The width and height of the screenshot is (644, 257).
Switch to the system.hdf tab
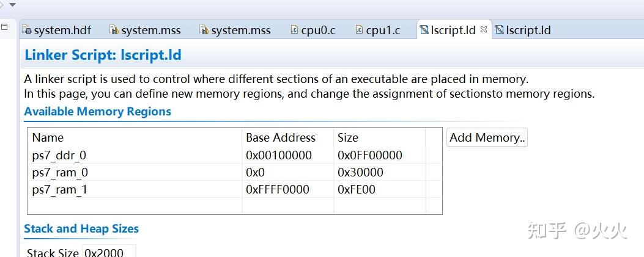[57, 31]
